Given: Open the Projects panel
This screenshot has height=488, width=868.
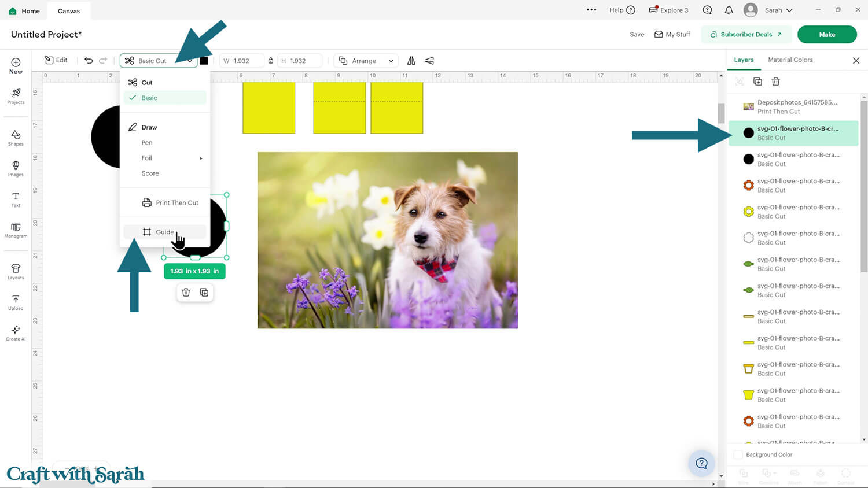Looking at the screenshot, I should (x=16, y=97).
